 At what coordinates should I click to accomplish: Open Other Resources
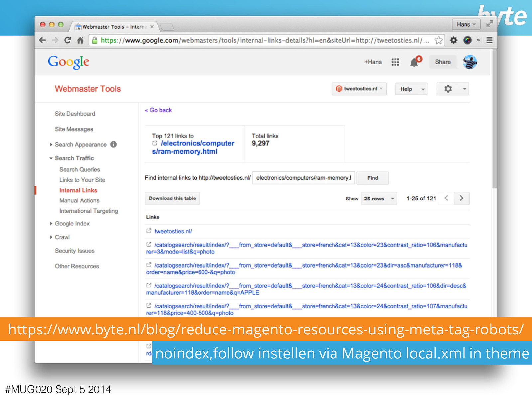(x=77, y=266)
